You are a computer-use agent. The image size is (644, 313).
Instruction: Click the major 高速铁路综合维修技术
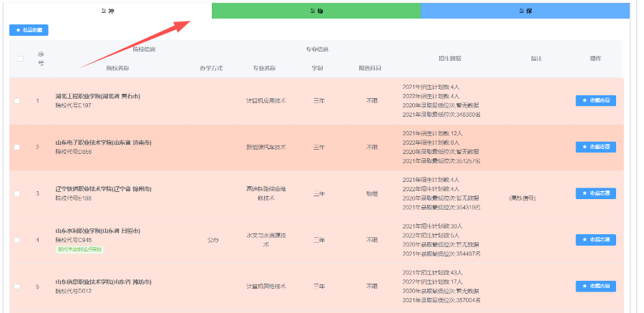point(265,193)
